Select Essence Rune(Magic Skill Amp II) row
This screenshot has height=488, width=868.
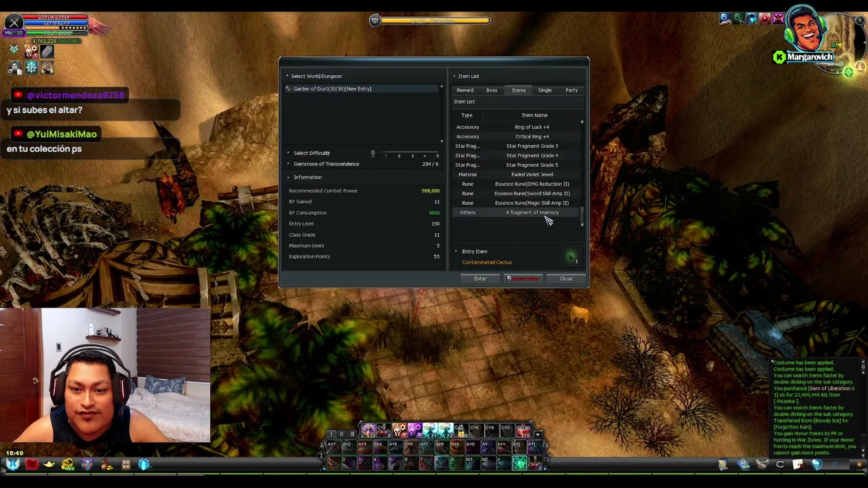pos(517,203)
